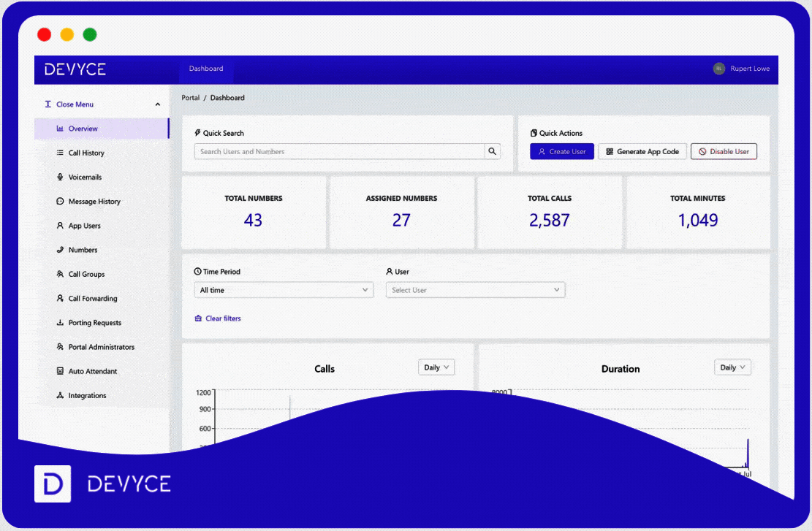
Task: Select the Call History sidebar icon
Action: (60, 153)
